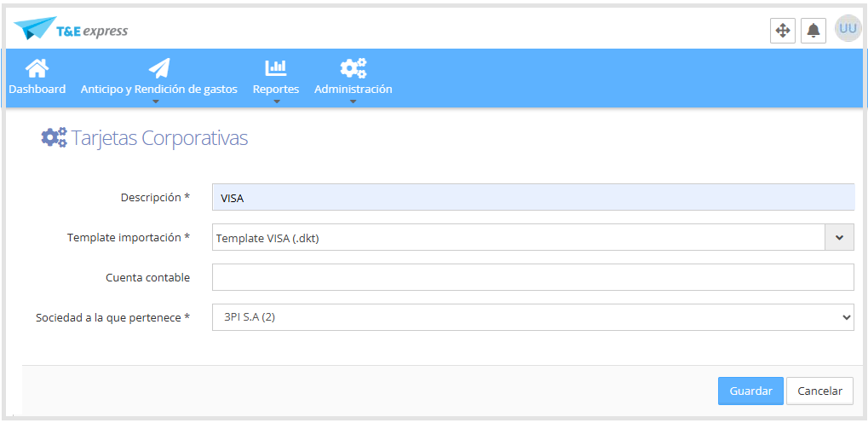Screen dimensions: 868x423
Task: Click the Descripción field containing VISA
Action: point(533,197)
